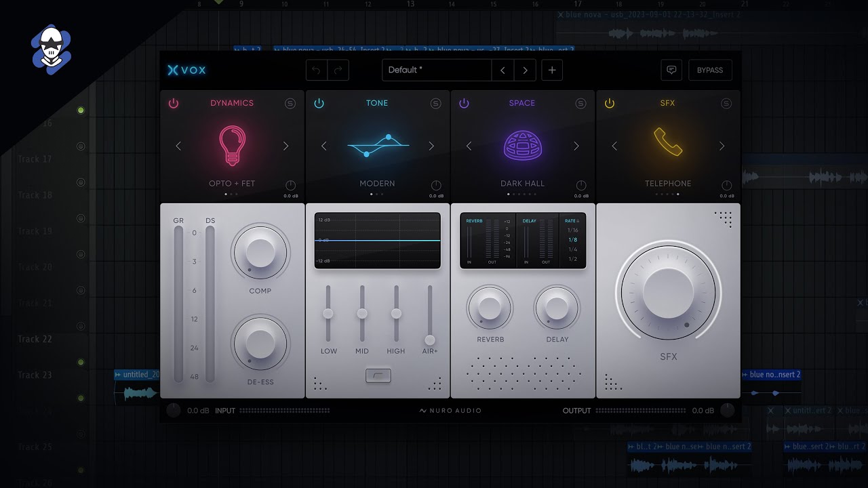
Task: Solo the Tone module
Action: point(436,104)
